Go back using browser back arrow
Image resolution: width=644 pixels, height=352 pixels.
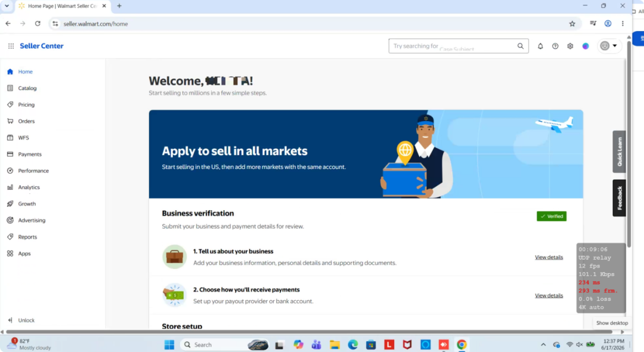click(x=8, y=24)
